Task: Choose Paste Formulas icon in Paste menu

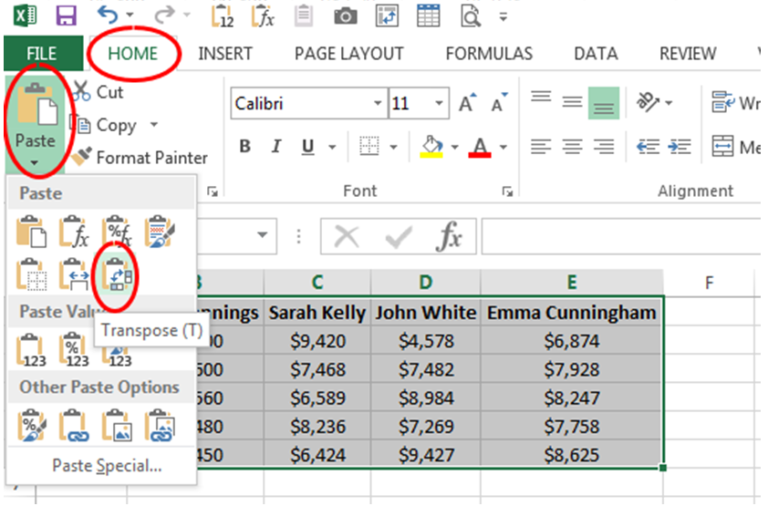Action: 74,231
